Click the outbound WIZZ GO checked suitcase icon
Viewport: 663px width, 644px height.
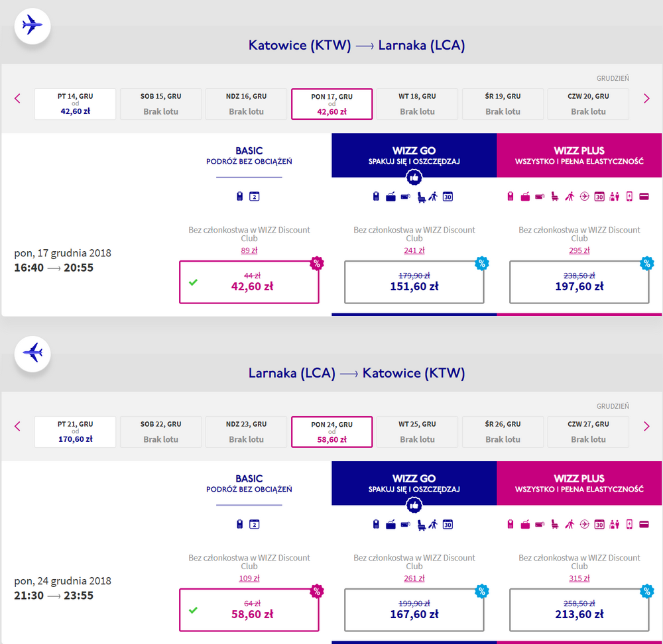tap(391, 197)
